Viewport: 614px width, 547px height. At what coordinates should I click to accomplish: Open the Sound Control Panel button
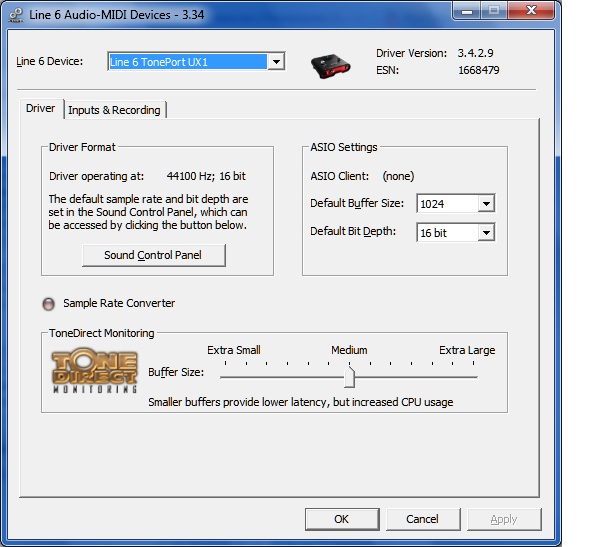point(154,255)
